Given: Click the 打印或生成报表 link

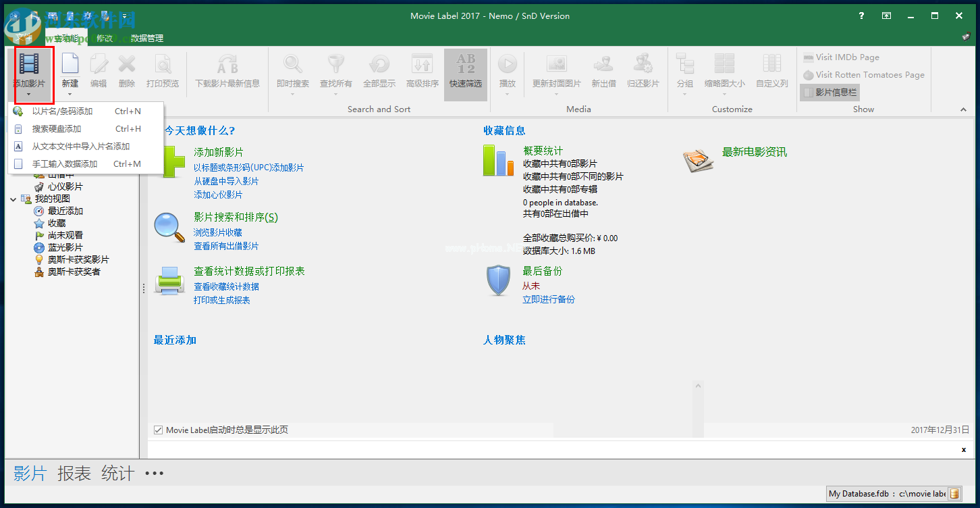Looking at the screenshot, I should click(x=222, y=300).
